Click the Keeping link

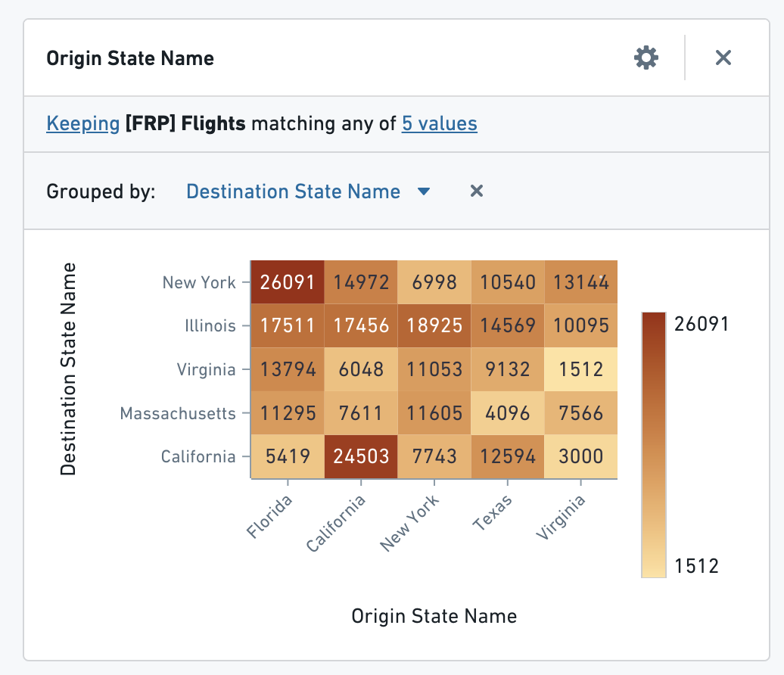point(83,123)
